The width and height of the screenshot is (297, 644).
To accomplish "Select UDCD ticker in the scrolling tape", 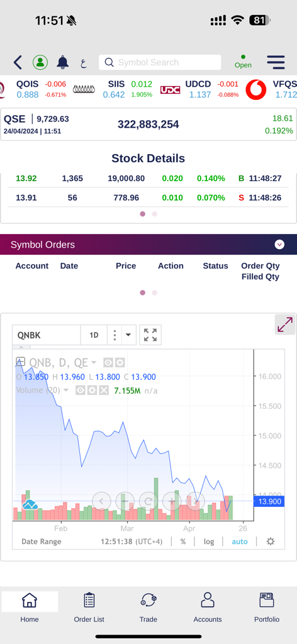I will click(212, 89).
